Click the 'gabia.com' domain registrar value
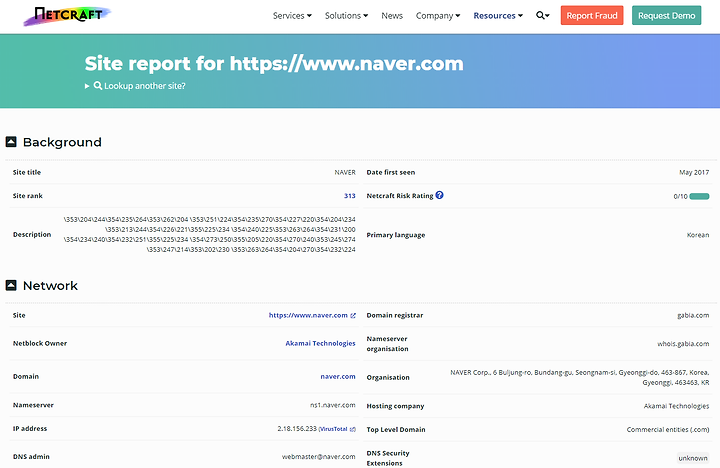Viewport: 720px width, 468px height. click(693, 315)
